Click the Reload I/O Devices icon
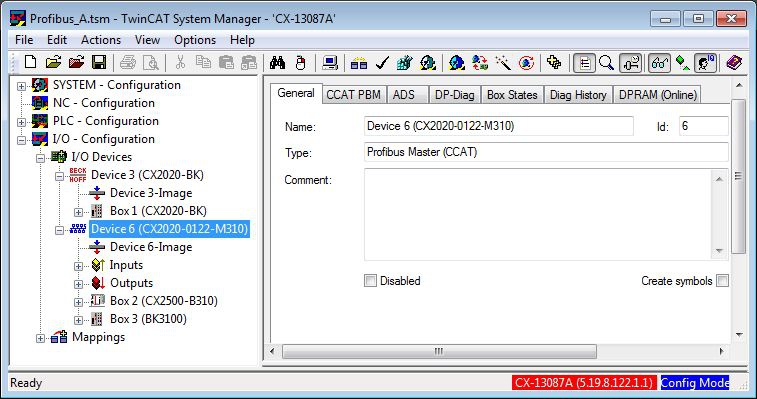757x399 pixels. [x=480, y=63]
